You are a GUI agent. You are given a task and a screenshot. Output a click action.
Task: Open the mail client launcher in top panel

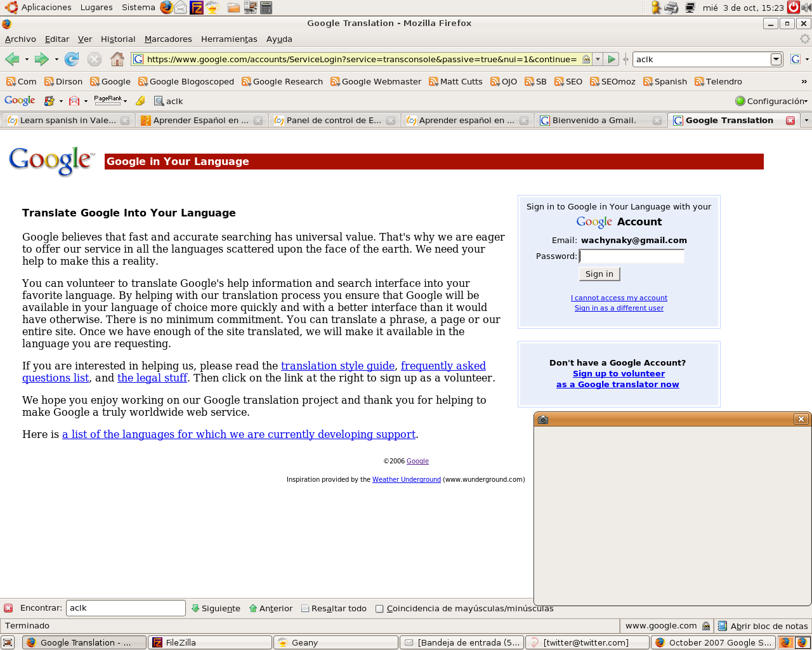point(181,7)
